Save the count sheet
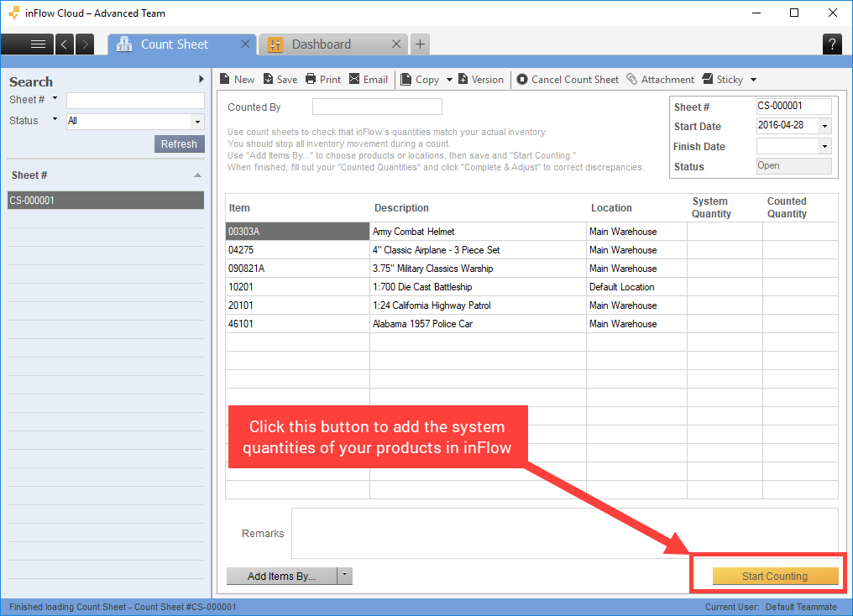This screenshot has height=616, width=853. click(x=280, y=80)
